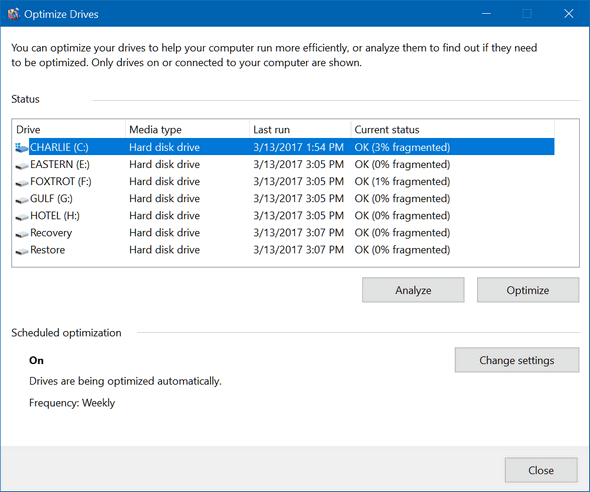This screenshot has width=590, height=492.
Task: Click the Recovery drive icon
Action: coord(22,234)
